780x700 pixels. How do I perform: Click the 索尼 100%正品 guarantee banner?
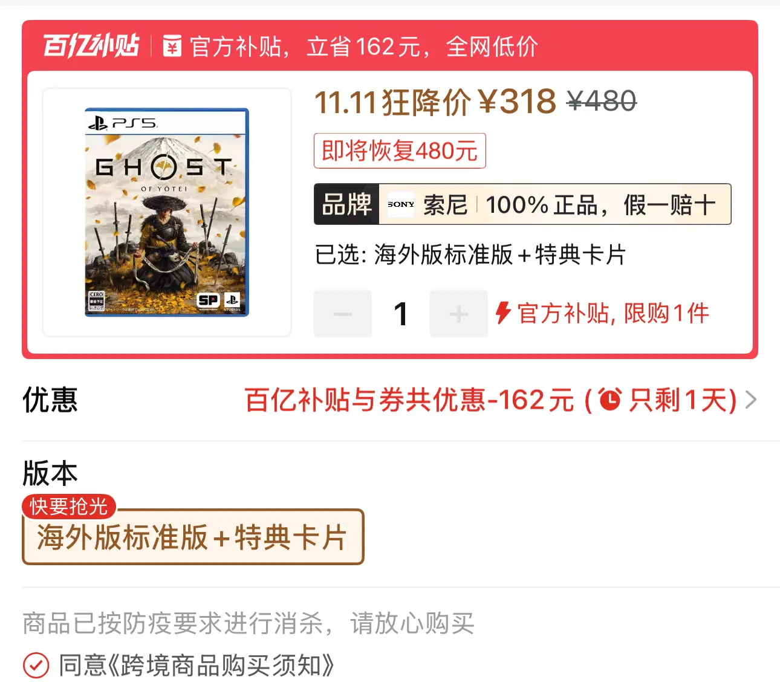point(568,204)
